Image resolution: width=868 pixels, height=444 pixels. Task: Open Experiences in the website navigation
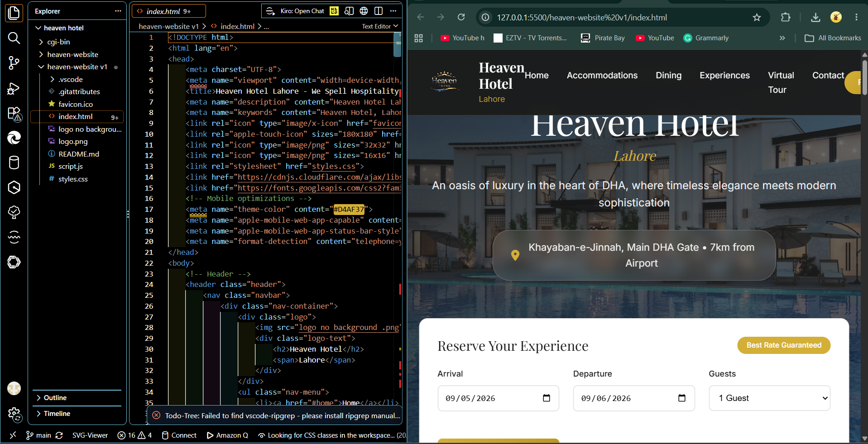point(724,75)
